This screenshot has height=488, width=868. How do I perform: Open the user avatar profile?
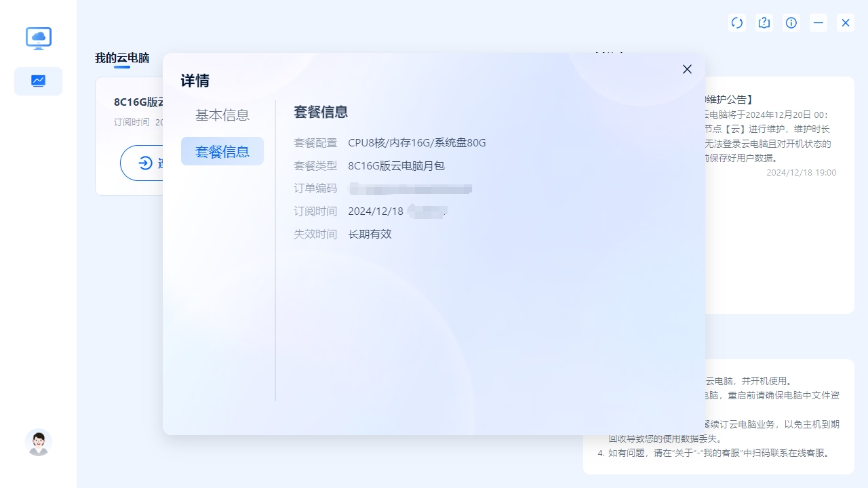(39, 442)
